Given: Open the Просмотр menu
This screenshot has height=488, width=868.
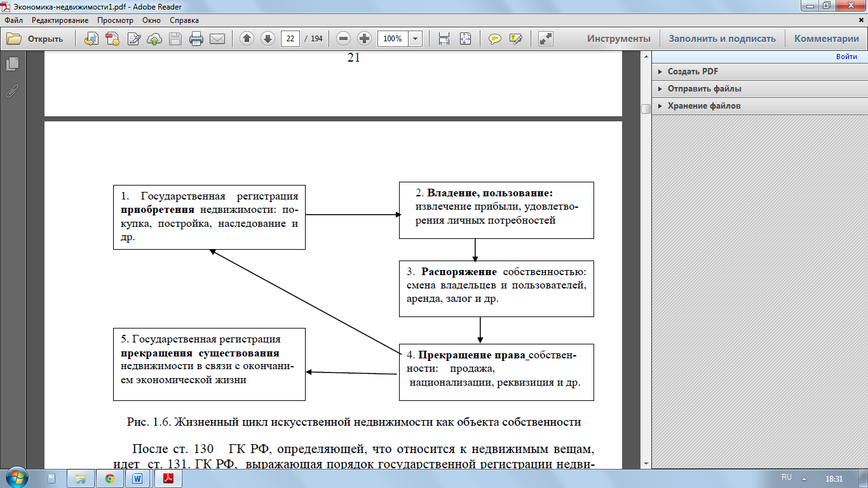Looking at the screenshot, I should coord(115,20).
